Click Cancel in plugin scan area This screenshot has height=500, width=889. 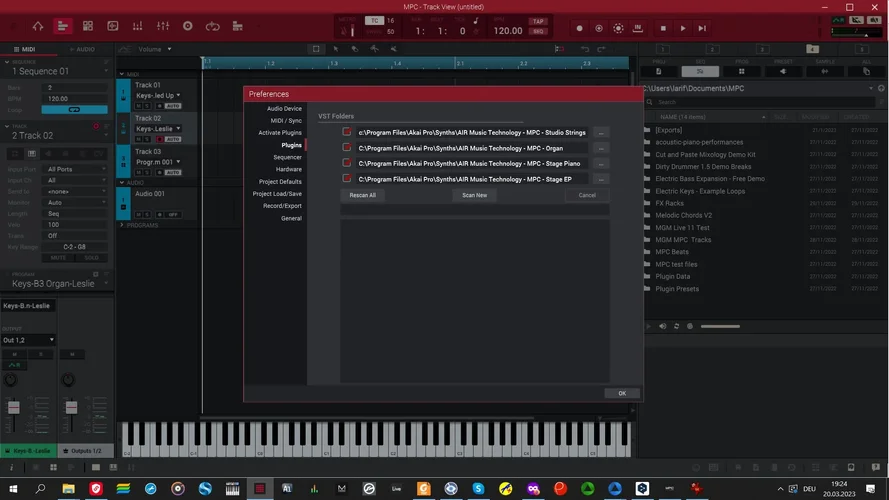587,195
